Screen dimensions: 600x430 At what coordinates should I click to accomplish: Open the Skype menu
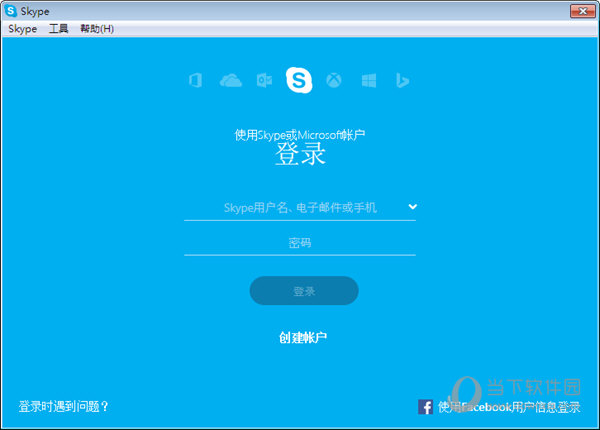click(23, 29)
